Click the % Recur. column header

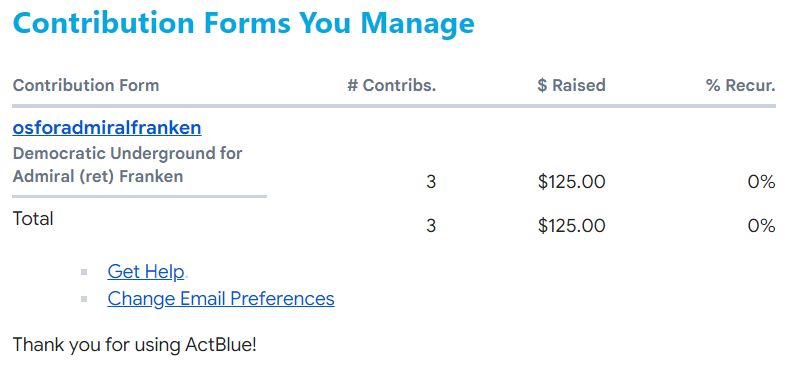coord(741,85)
